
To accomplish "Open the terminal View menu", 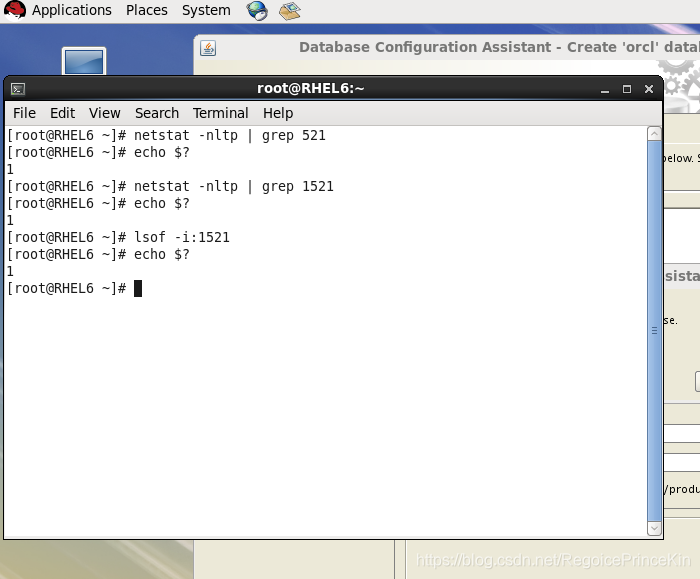I will (x=104, y=113).
